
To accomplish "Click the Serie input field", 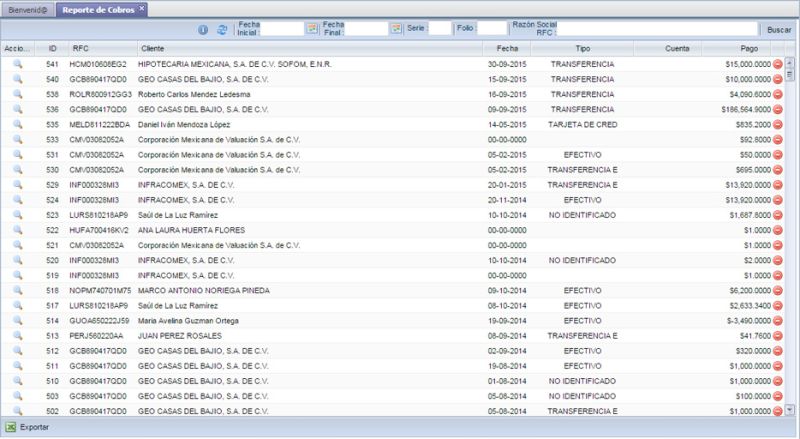I will (x=440, y=30).
